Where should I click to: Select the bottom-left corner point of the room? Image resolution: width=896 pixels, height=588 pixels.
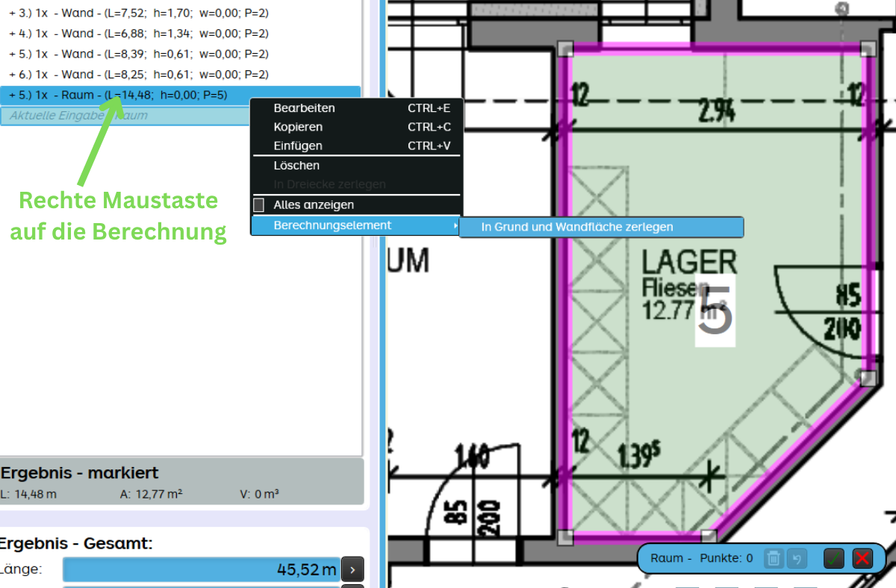pos(565,537)
